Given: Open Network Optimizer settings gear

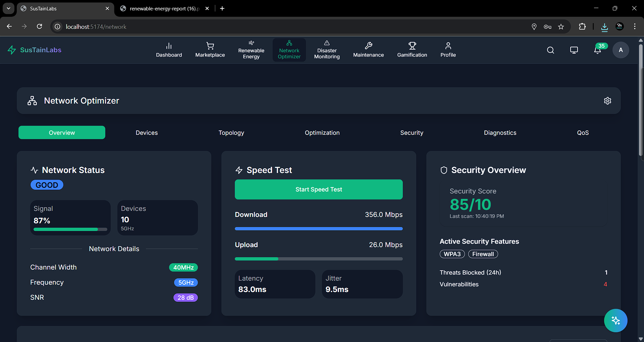Looking at the screenshot, I should click(x=607, y=101).
